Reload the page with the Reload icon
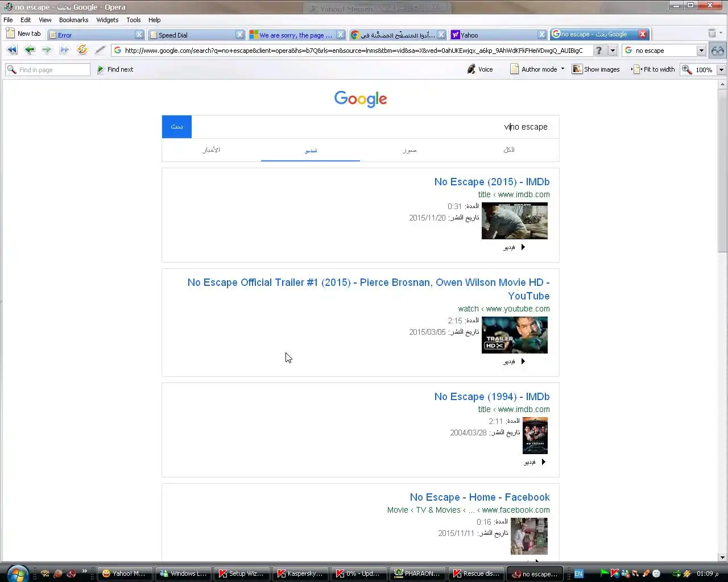Screen dimensions: 728x582 point(82,50)
